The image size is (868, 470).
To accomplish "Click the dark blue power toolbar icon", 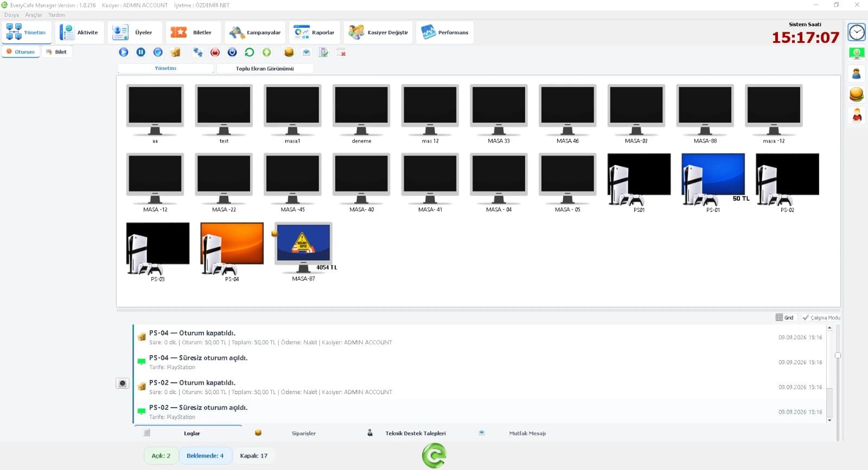I will tap(232, 52).
